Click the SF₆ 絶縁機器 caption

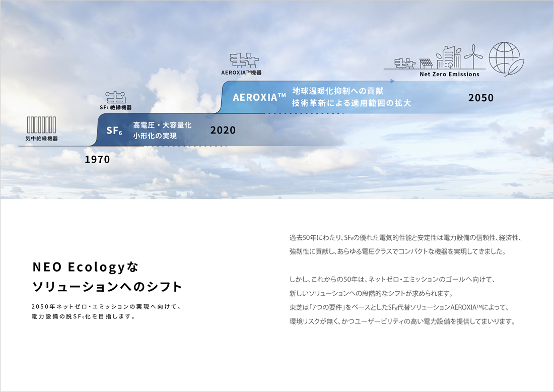(x=115, y=107)
